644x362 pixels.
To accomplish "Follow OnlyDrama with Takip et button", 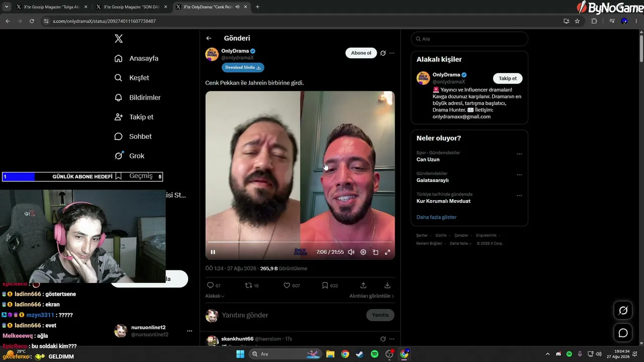I will pos(508,78).
